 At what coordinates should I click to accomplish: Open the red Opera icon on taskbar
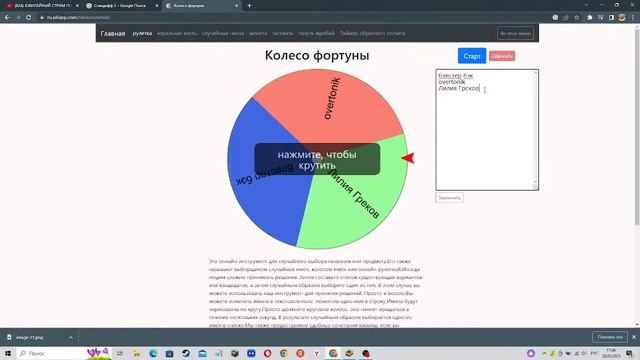pos(267,353)
